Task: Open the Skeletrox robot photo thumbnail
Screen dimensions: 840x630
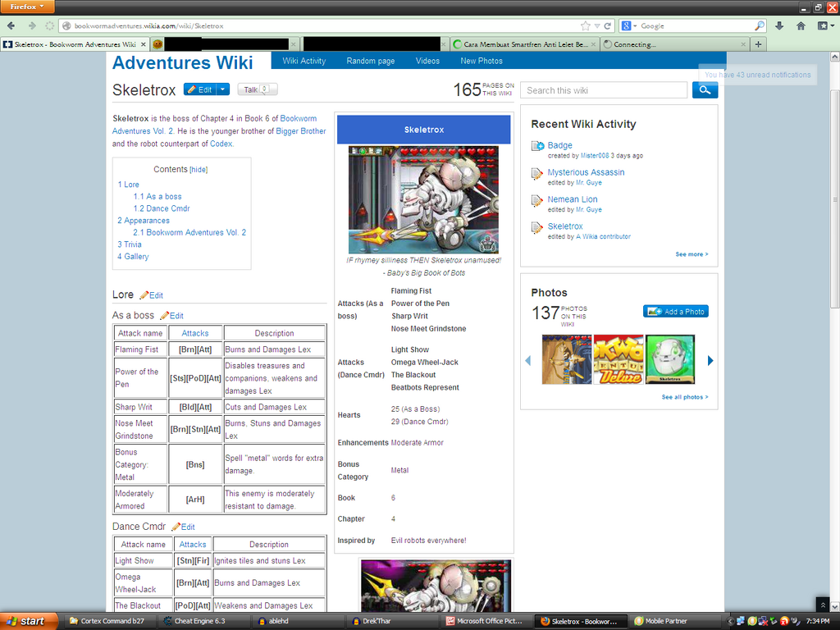Action: (670, 359)
